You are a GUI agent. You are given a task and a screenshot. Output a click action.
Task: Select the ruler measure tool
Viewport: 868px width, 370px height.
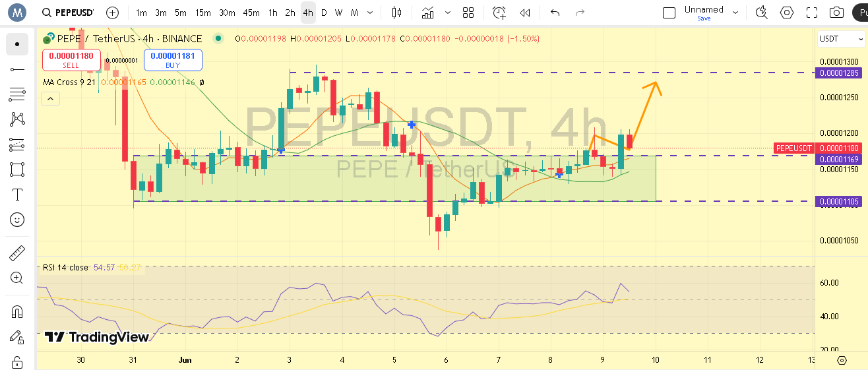pyautogui.click(x=17, y=253)
